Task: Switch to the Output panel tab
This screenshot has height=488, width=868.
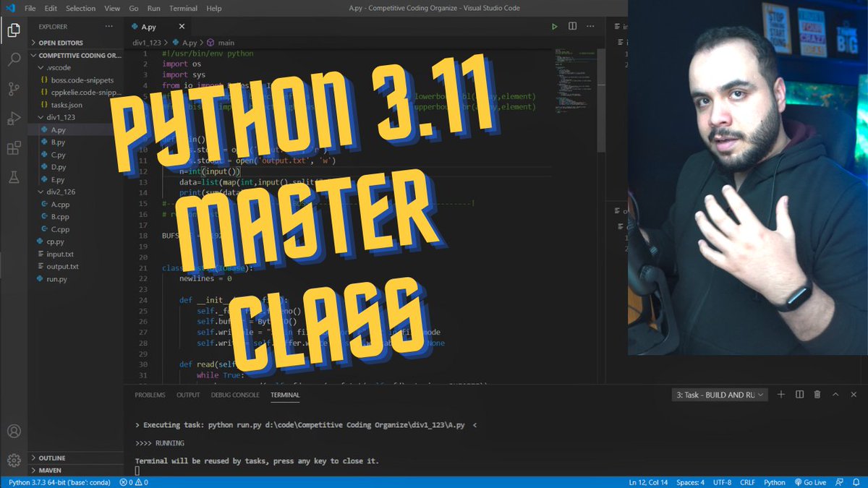Action: click(188, 395)
